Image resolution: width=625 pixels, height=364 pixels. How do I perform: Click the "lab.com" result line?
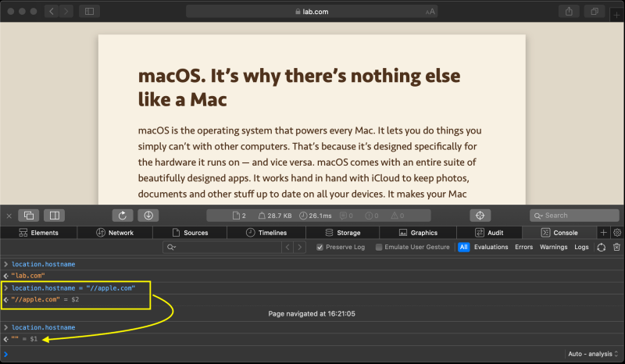click(28, 276)
